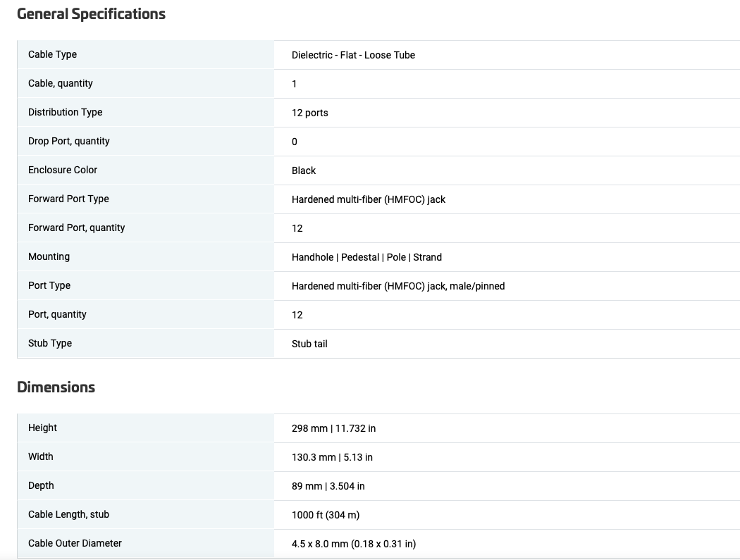Click the Cable, quantity row label
Viewport: 740px width, 560px height.
61,83
